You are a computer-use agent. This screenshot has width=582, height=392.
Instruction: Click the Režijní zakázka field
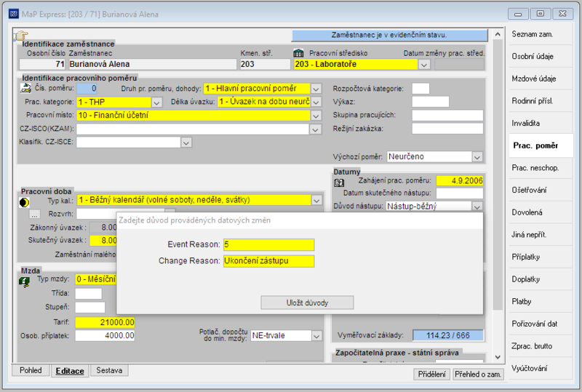coord(447,129)
